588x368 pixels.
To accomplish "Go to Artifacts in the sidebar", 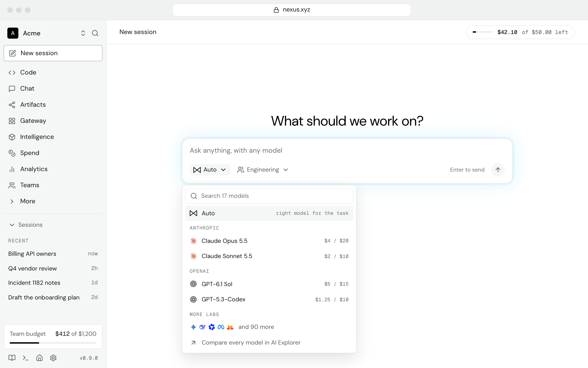I will pos(53,105).
